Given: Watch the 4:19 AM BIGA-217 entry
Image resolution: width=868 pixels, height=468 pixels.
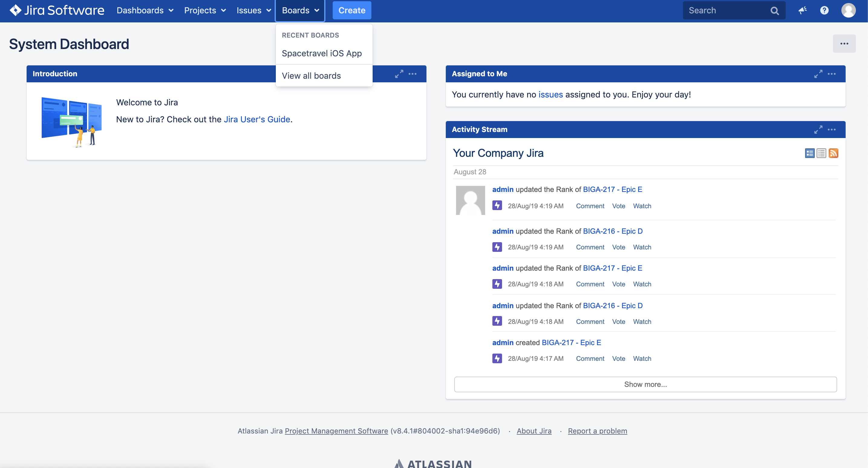Looking at the screenshot, I should pyautogui.click(x=642, y=206).
